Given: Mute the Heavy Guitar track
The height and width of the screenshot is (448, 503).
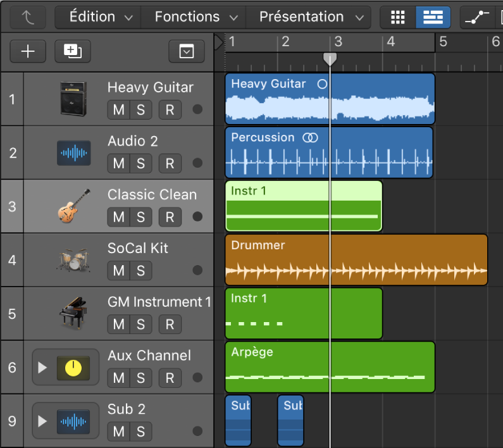Looking at the screenshot, I should tap(119, 109).
